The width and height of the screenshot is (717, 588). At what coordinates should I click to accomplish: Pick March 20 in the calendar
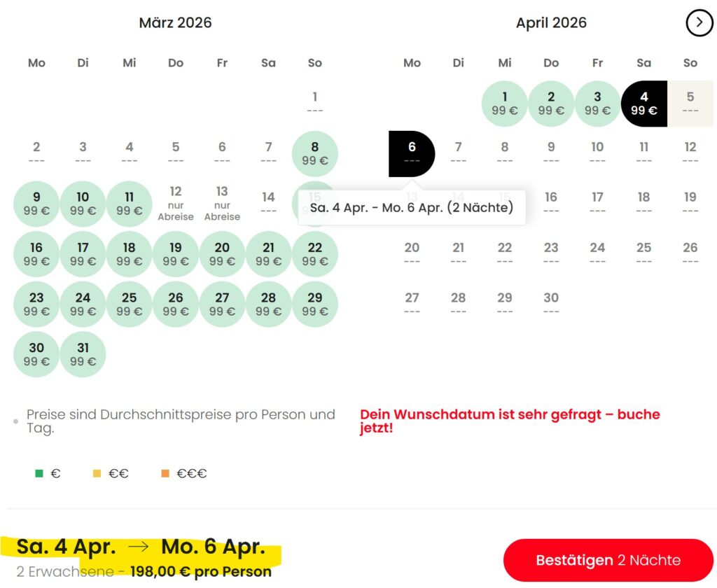click(x=222, y=253)
